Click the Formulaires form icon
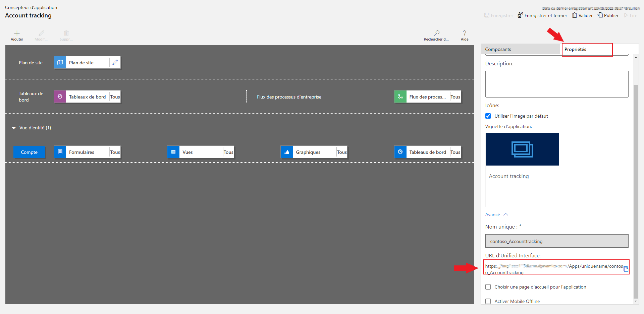 pos(60,152)
